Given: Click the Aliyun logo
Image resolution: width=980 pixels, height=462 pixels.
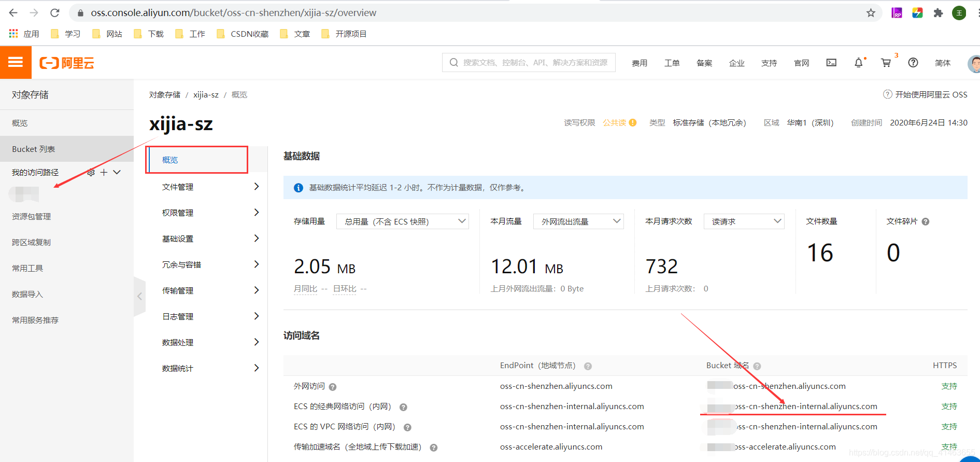Looking at the screenshot, I should (67, 63).
